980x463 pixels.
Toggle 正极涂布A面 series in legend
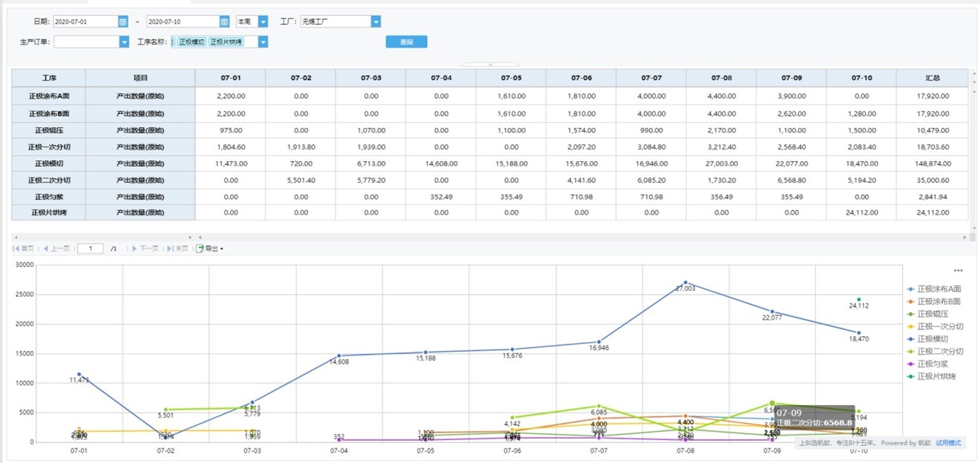(x=934, y=289)
